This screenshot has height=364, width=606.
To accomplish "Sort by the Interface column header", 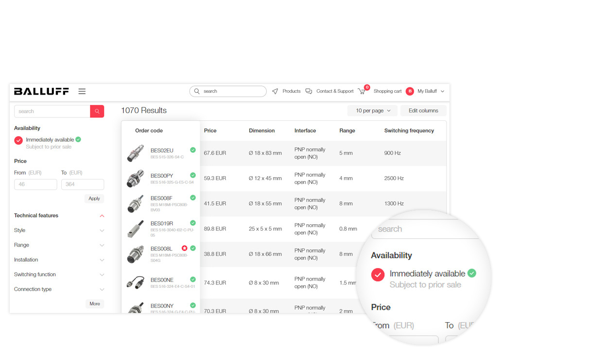I will tap(305, 131).
